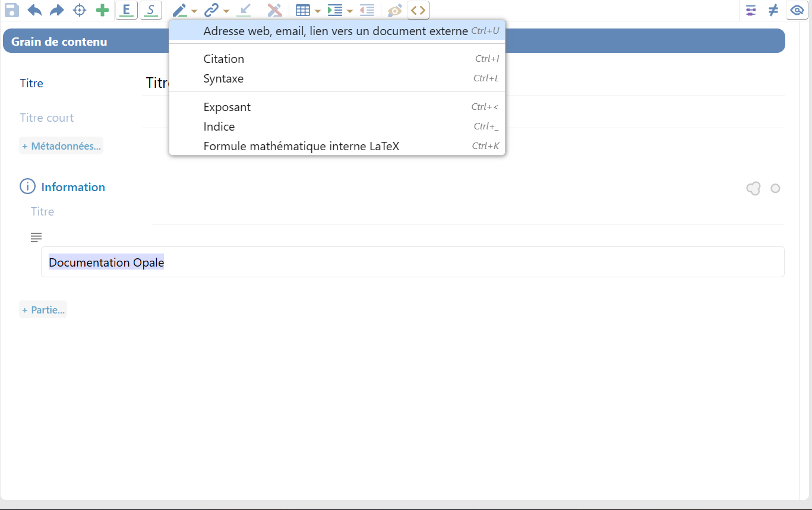This screenshot has height=510, width=812.
Task: Click the crosshair target locate icon
Action: [80, 10]
